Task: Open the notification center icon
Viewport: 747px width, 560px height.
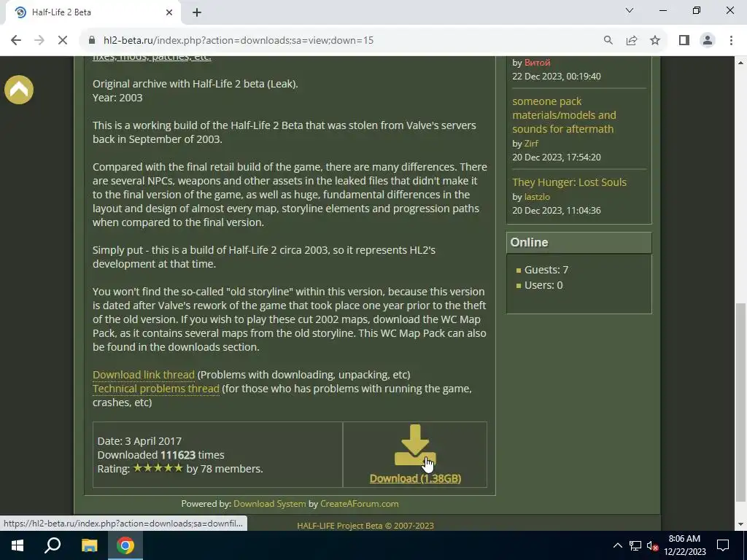Action: coord(723,545)
